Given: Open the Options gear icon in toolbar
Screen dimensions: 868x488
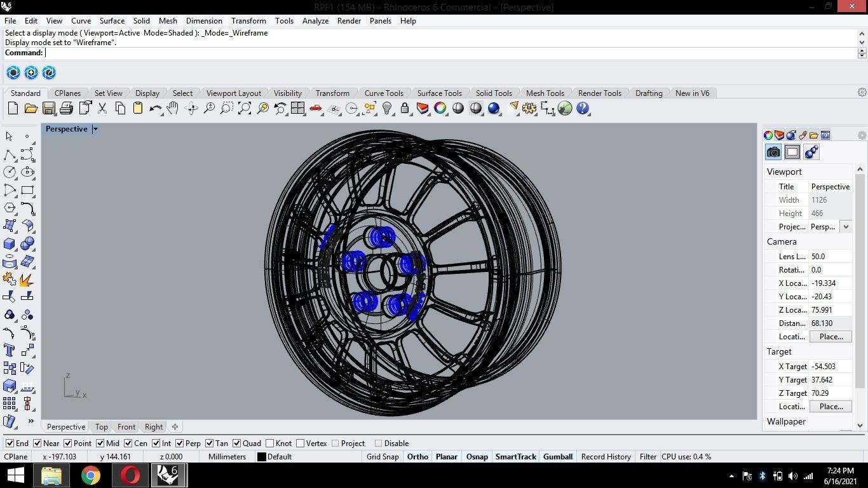Looking at the screenshot, I should pyautogui.click(x=529, y=109).
